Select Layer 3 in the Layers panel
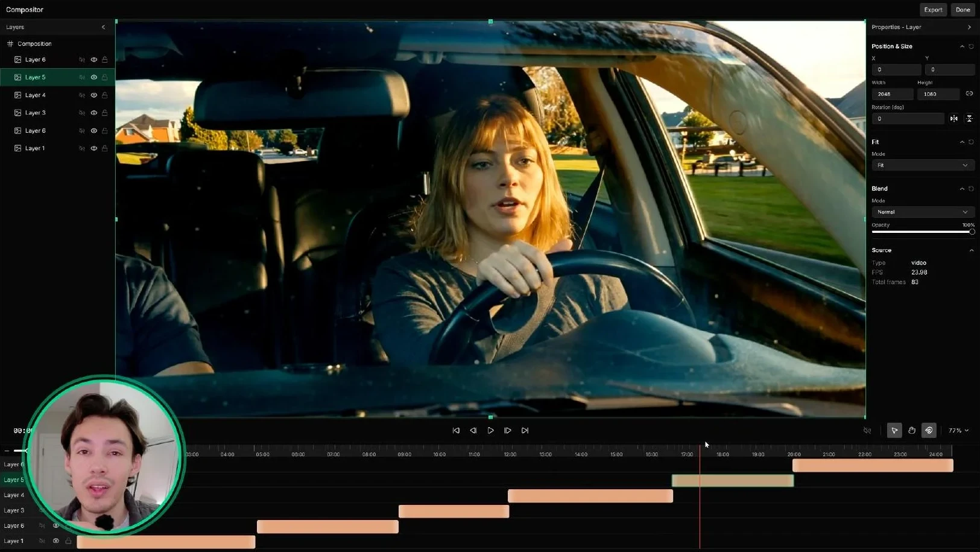 coord(57,113)
